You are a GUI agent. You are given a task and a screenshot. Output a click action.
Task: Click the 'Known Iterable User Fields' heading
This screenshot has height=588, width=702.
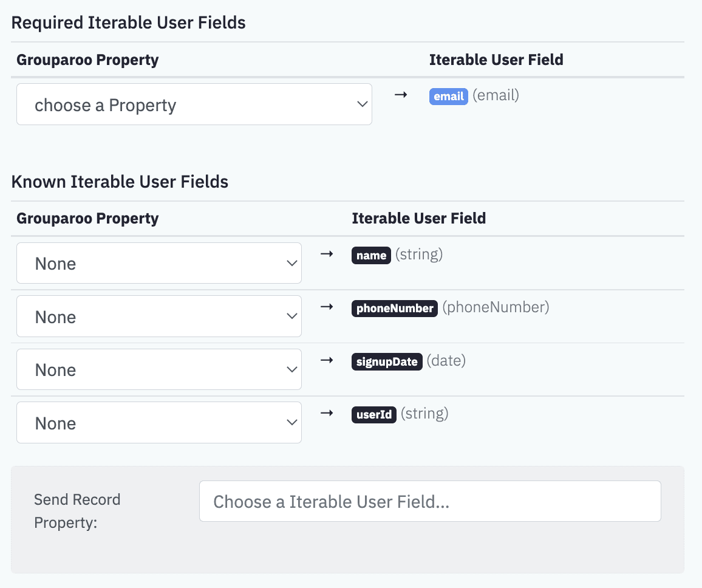point(120,182)
